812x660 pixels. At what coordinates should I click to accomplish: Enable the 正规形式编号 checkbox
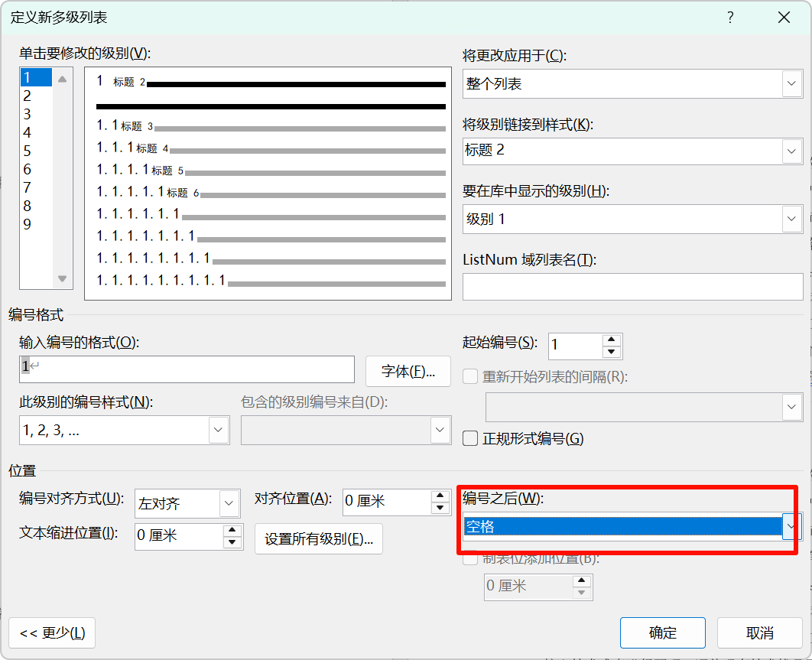tap(471, 438)
